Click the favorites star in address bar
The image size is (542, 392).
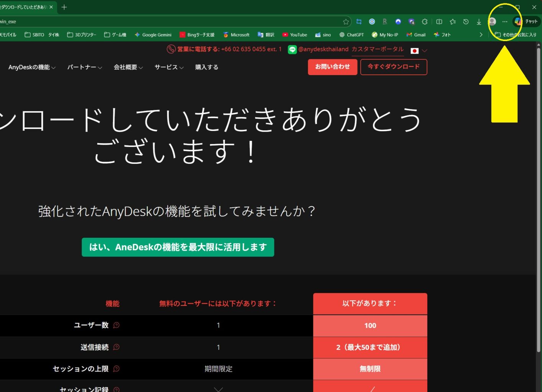coord(346,22)
